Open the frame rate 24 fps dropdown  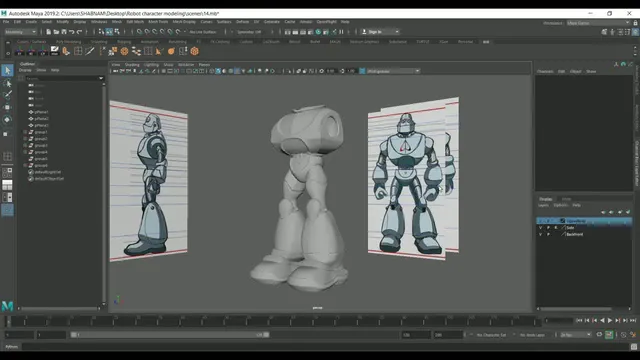click(576, 335)
